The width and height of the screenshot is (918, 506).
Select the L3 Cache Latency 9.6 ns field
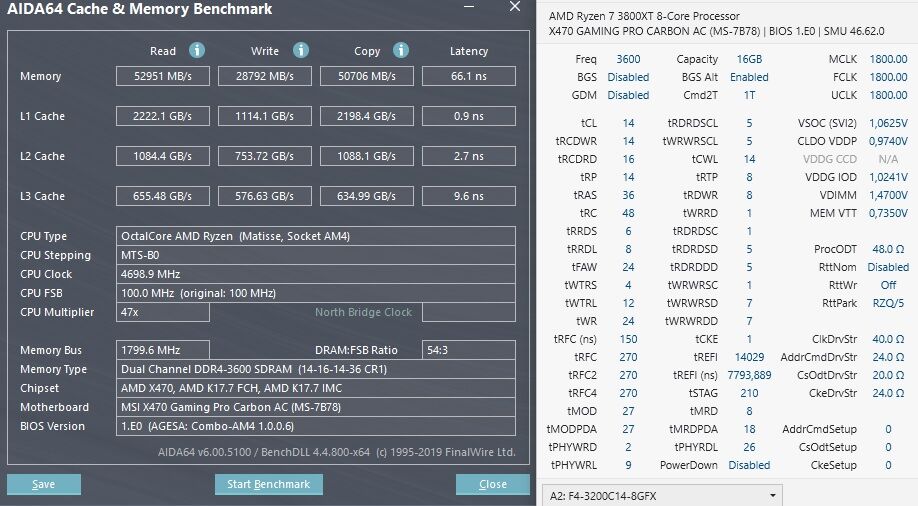[x=468, y=196]
